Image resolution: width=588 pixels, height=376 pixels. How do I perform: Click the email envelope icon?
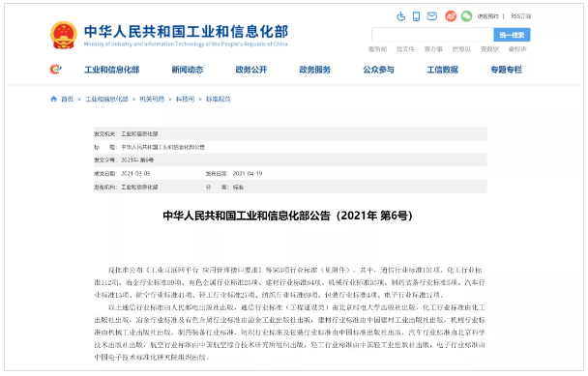click(x=432, y=16)
